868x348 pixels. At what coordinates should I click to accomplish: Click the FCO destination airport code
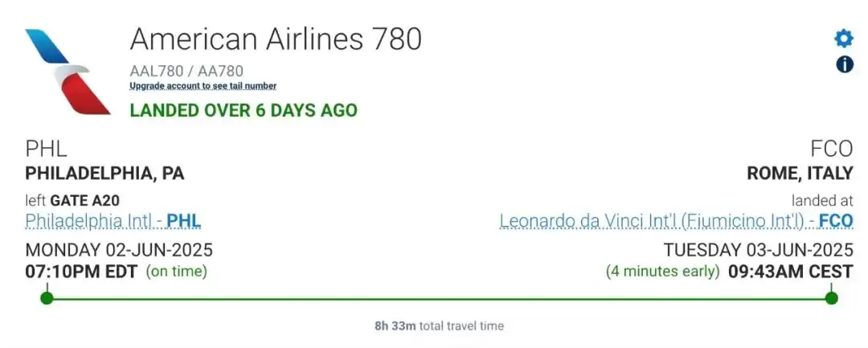coord(832,149)
